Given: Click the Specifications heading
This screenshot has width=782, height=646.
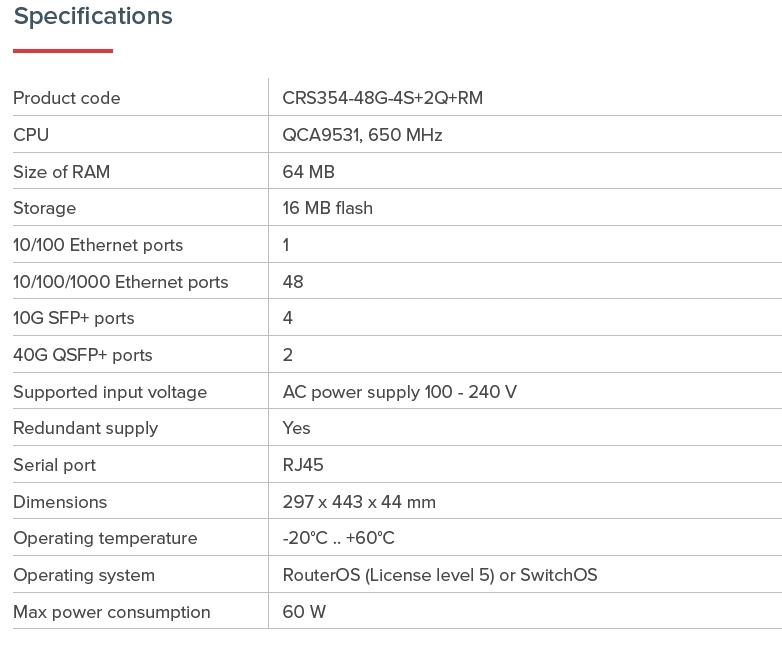Looking at the screenshot, I should (x=93, y=16).
